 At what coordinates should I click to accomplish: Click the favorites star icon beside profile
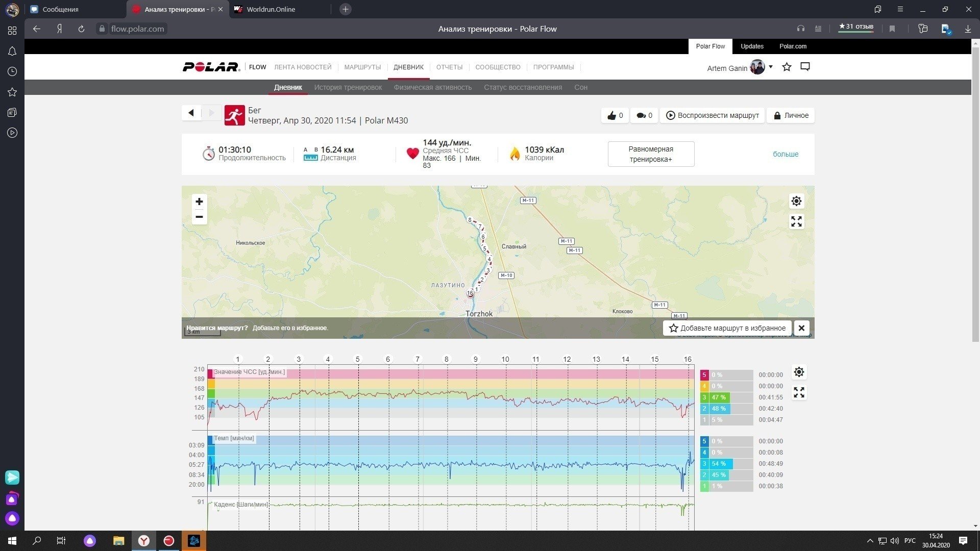(787, 67)
